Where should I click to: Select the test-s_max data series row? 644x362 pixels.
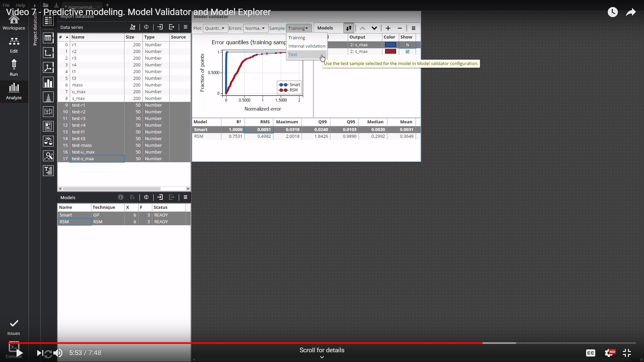coord(124,159)
